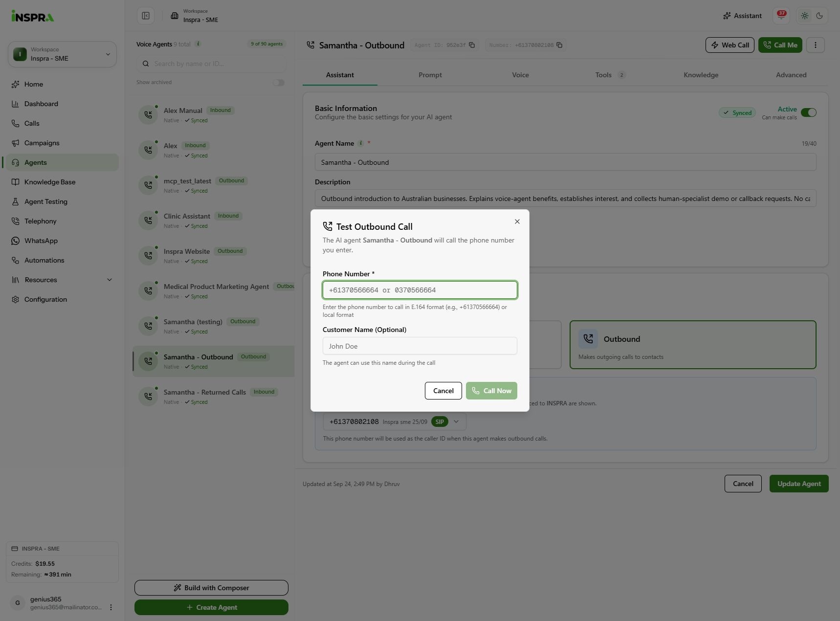Toggle Show archived switch

coord(278,83)
